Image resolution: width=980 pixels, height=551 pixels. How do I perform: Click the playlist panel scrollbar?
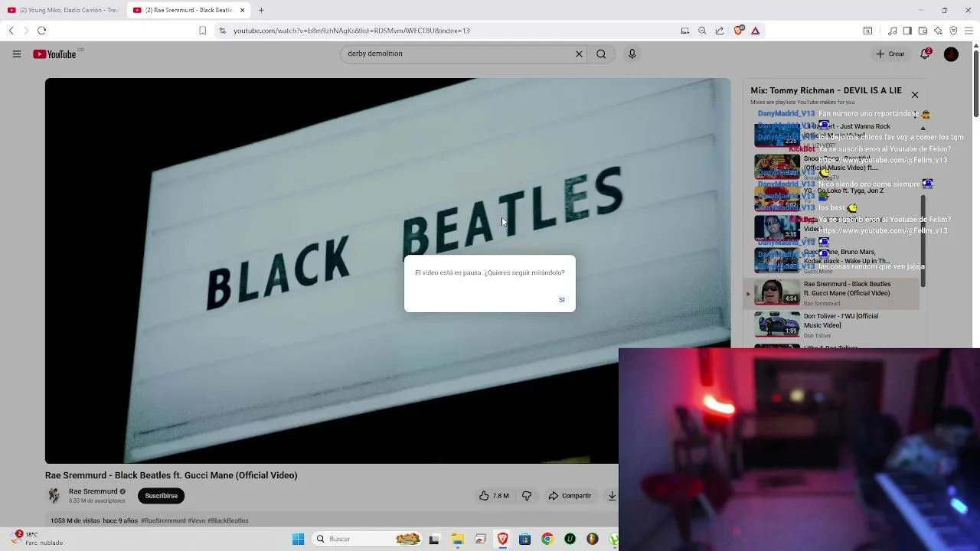pyautogui.click(x=923, y=241)
